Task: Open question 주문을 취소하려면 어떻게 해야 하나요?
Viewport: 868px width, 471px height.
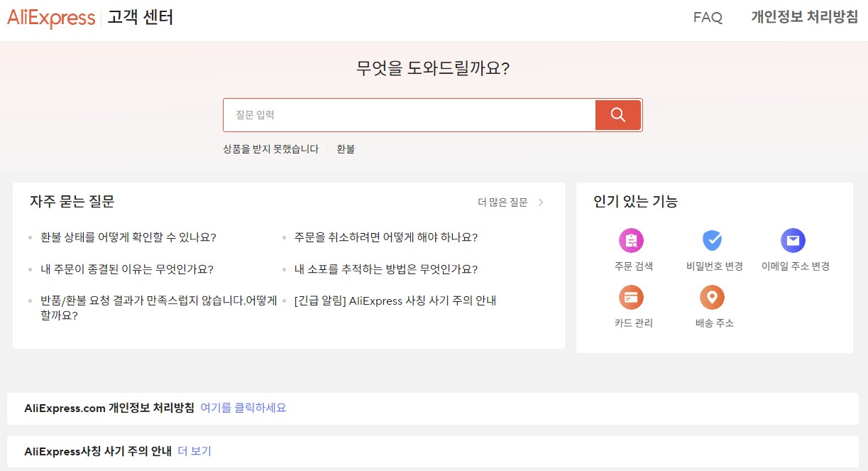Action: (x=385, y=237)
